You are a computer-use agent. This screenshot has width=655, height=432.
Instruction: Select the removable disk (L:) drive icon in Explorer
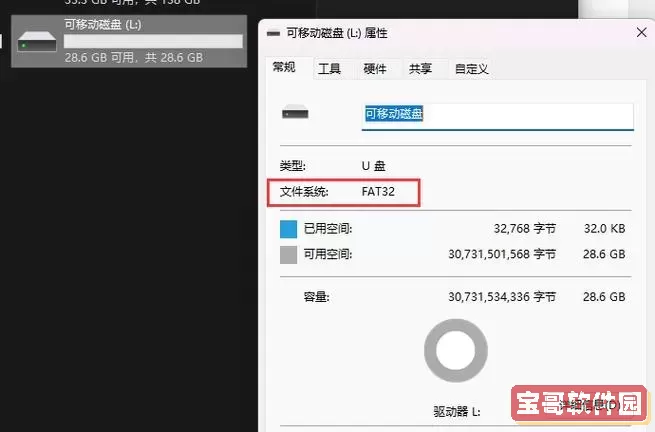pyautogui.click(x=37, y=41)
